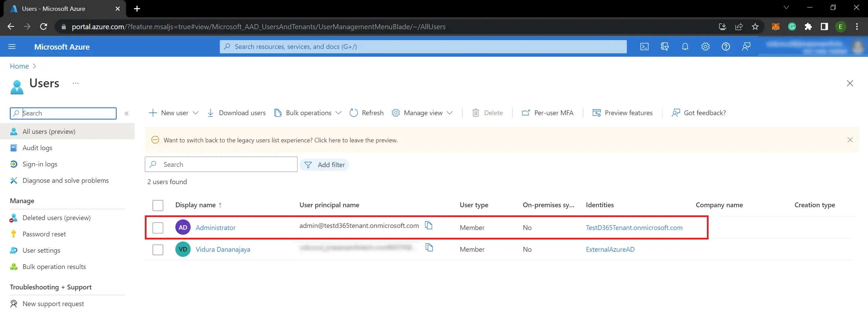Refresh the users list

point(367,113)
